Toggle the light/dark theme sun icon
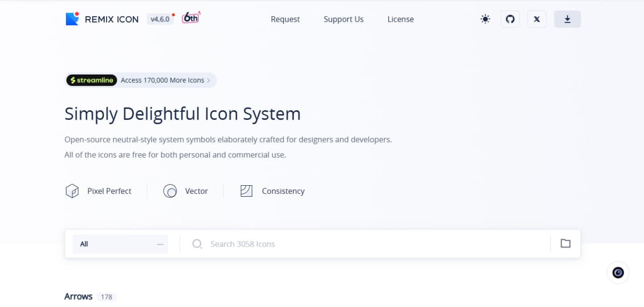Image resolution: width=644 pixels, height=307 pixels. [485, 19]
